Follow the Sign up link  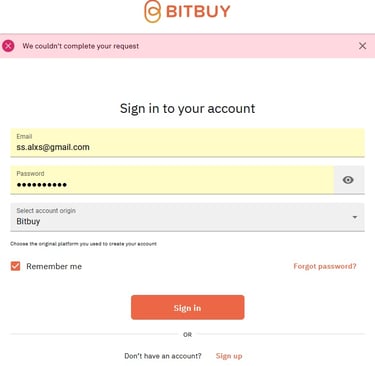point(229,356)
